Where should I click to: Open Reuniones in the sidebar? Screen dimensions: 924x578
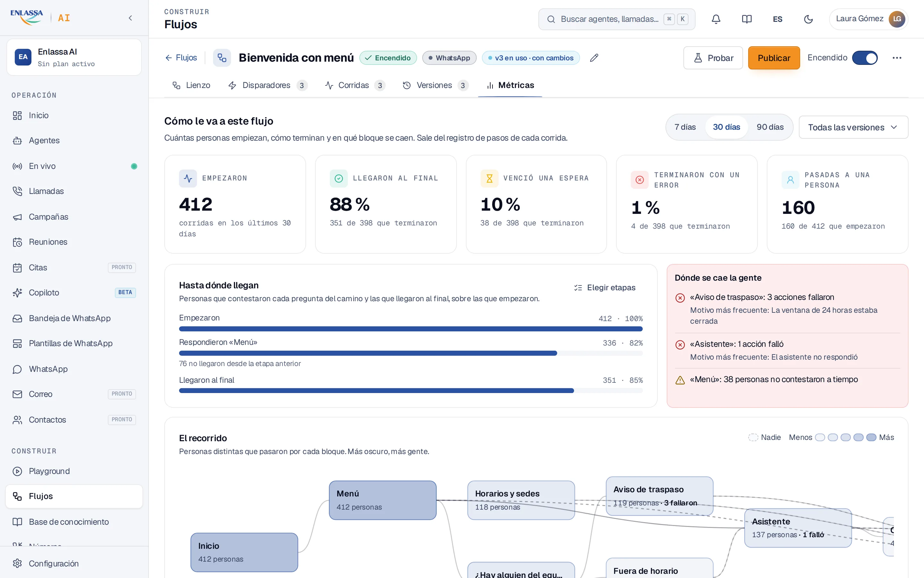point(74,242)
